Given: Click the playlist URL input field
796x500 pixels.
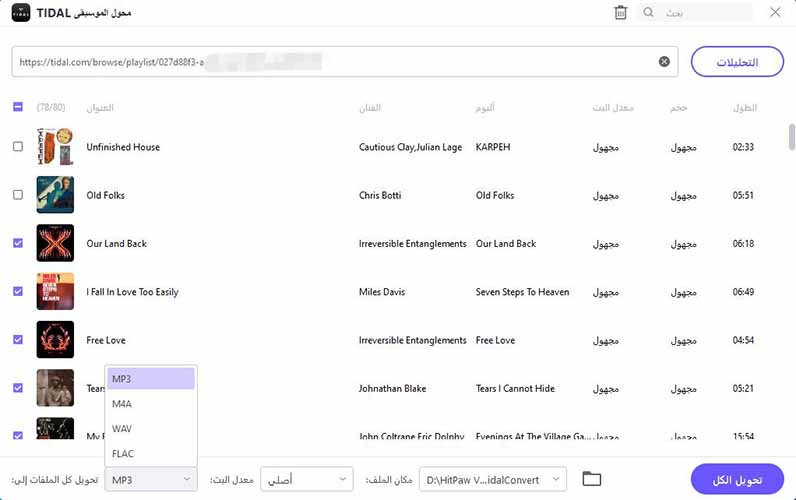Looking at the screenshot, I should click(x=345, y=62).
